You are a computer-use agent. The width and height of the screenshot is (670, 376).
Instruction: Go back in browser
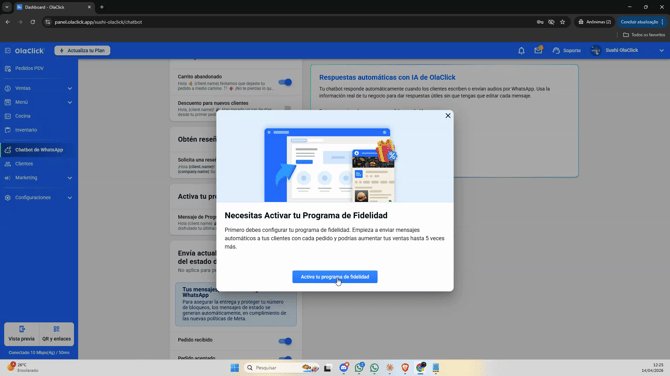[8, 22]
